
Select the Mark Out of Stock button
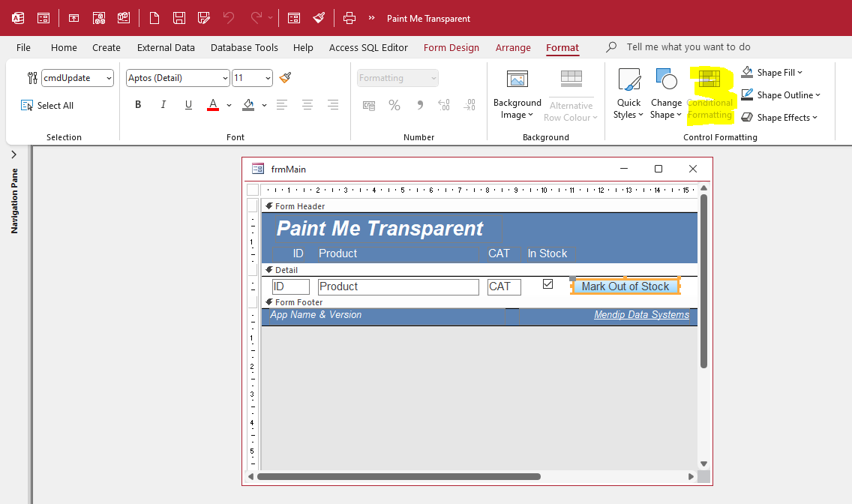point(625,286)
